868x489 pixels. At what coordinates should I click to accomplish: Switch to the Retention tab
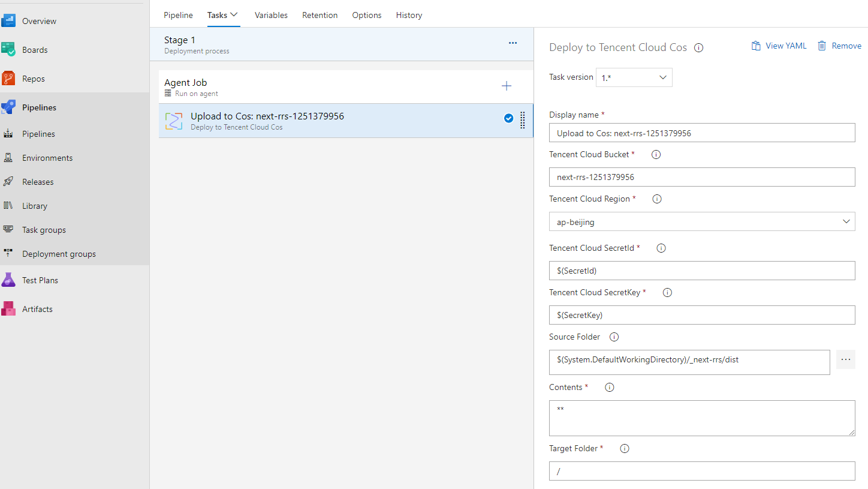coord(320,15)
